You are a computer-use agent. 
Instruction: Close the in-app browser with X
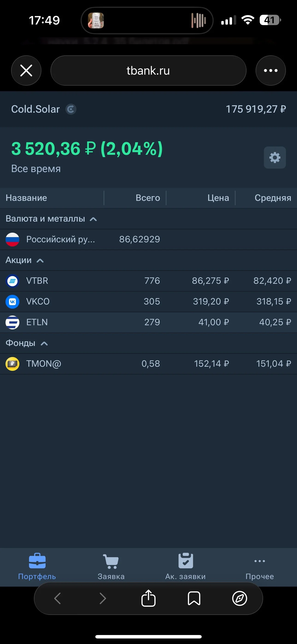click(x=26, y=70)
